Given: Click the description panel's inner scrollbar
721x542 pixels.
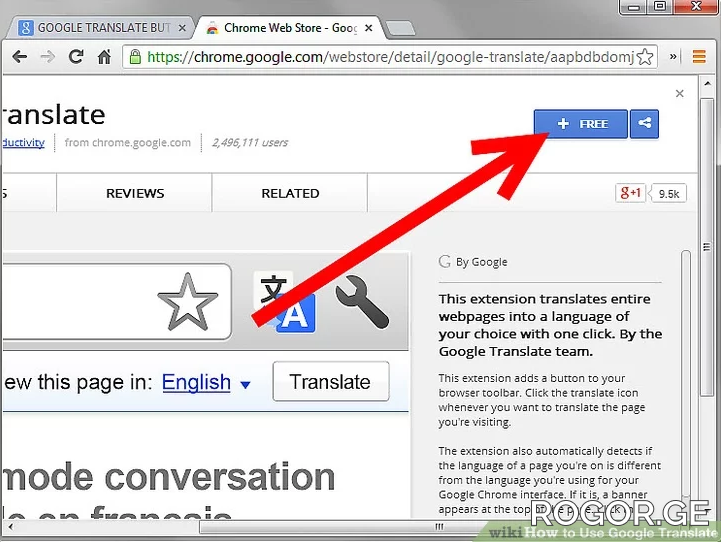Looking at the screenshot, I should tap(686, 375).
